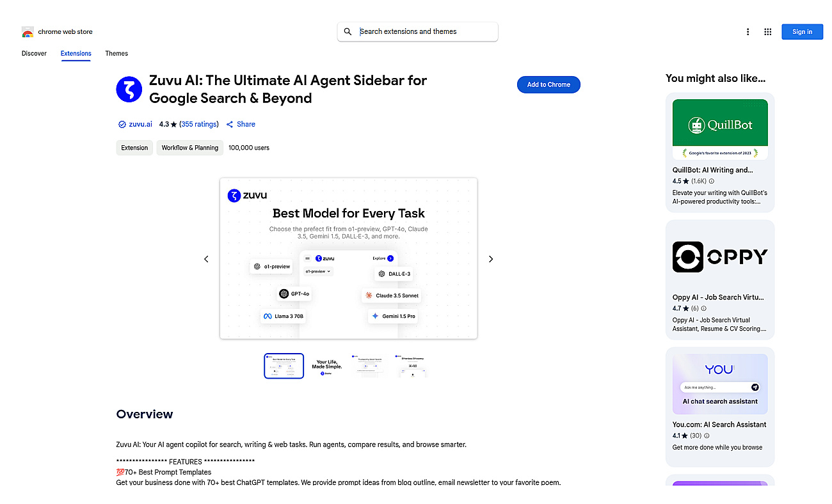
Task: Click Add to Chrome button
Action: pos(548,84)
